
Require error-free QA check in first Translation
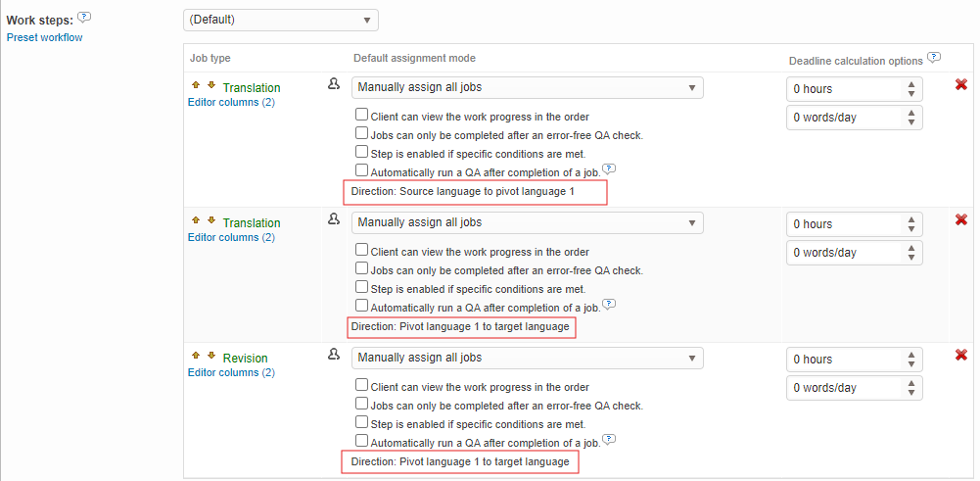362,134
